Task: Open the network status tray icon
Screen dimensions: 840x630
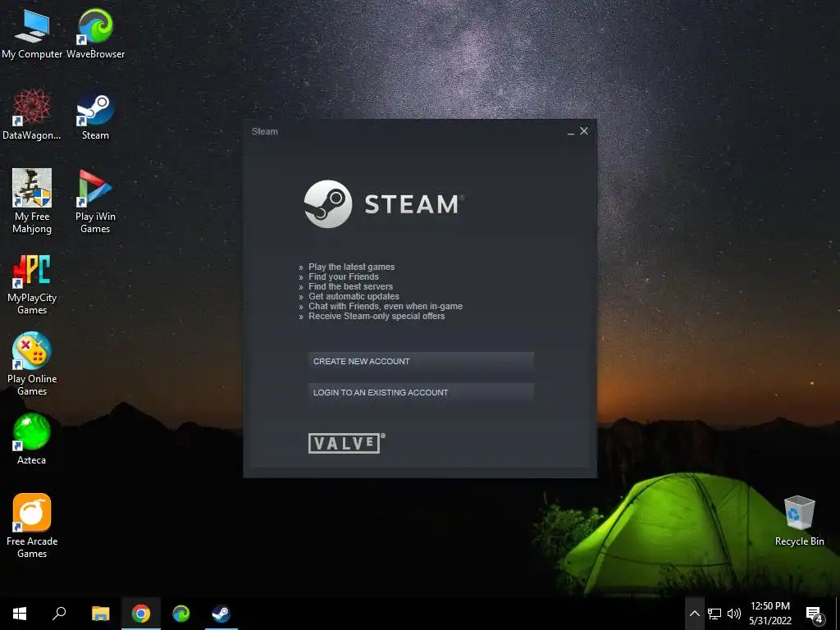Action: tap(714, 614)
